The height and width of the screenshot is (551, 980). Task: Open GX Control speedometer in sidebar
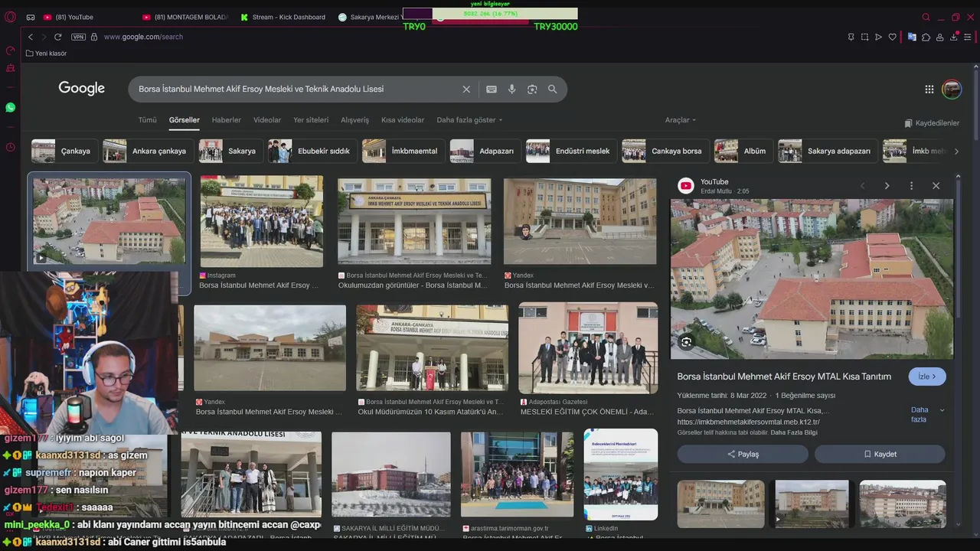(x=10, y=51)
